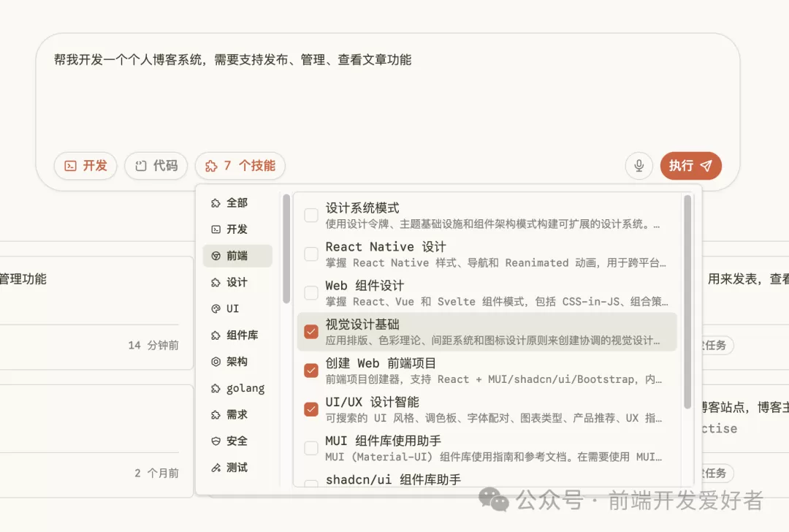Click the paper plane send icon

[x=706, y=166]
